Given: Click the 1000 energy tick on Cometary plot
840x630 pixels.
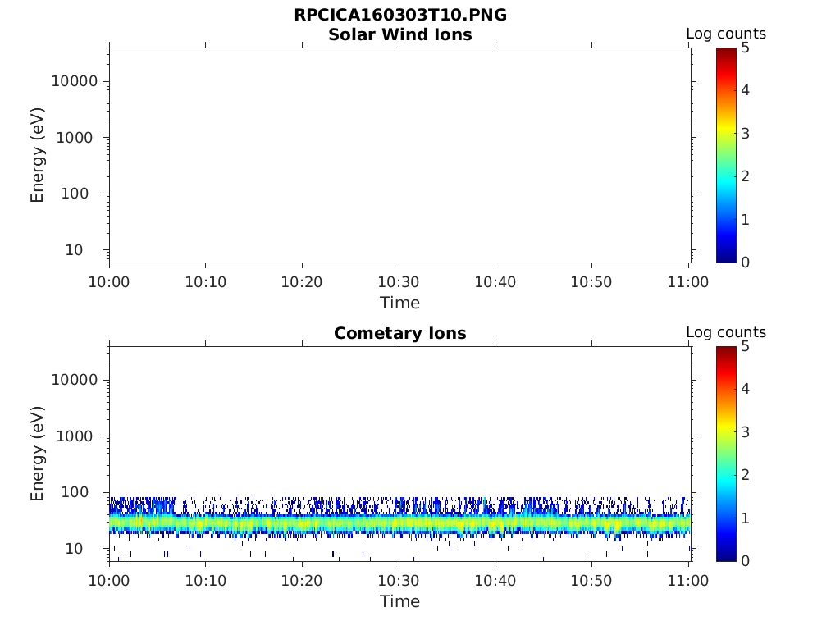Looking at the screenshot, I should [75, 436].
